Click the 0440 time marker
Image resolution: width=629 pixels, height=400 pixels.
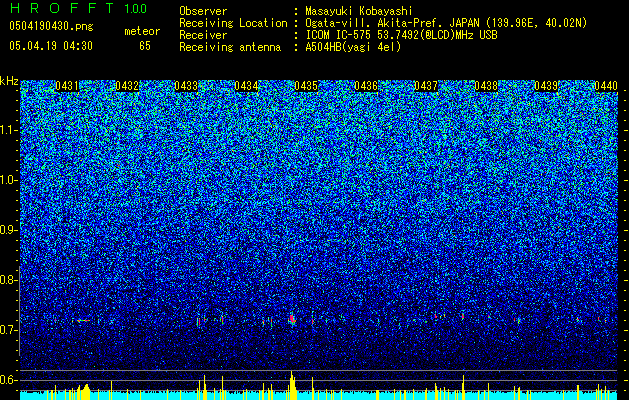(x=606, y=86)
